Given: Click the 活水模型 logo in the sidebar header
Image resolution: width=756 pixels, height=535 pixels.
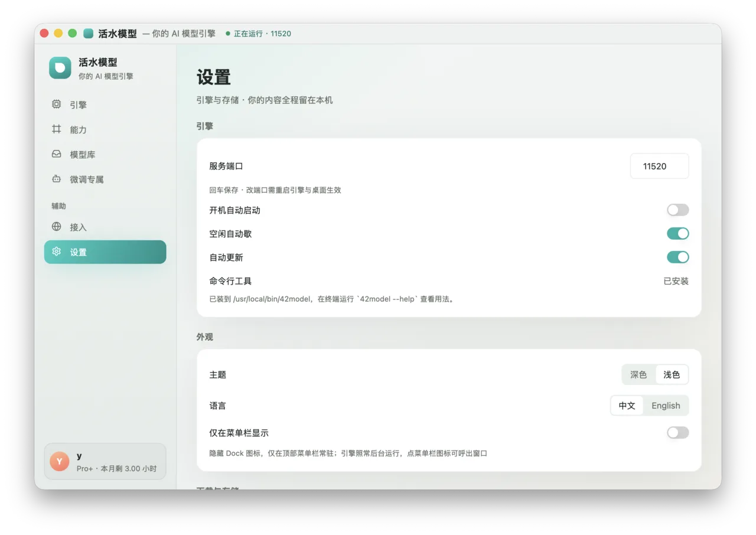Looking at the screenshot, I should coord(60,68).
